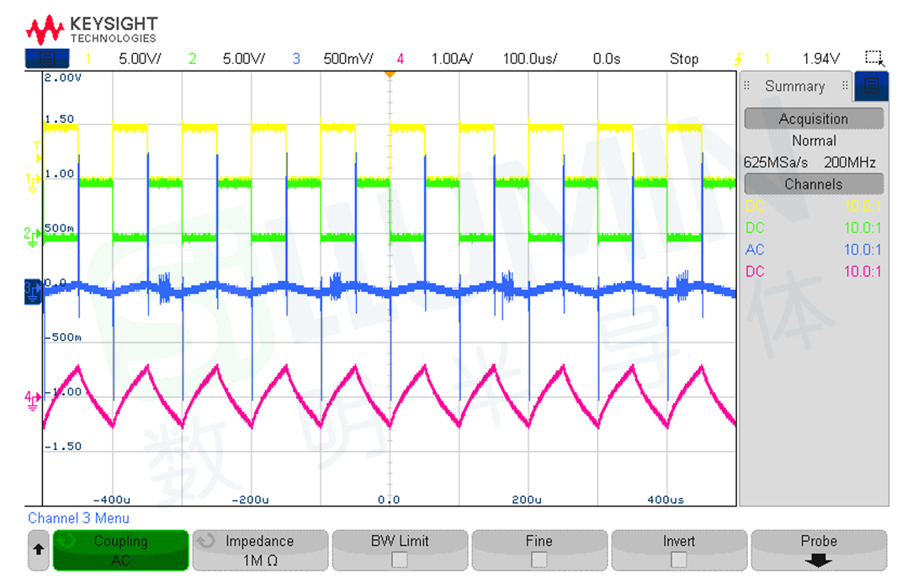Open the Coupling AC selector
The image size is (918, 588).
pos(120,550)
